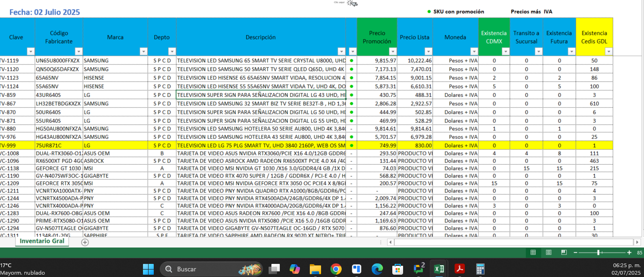Open File Explorer from taskbar
The image size is (644, 277).
315,269
